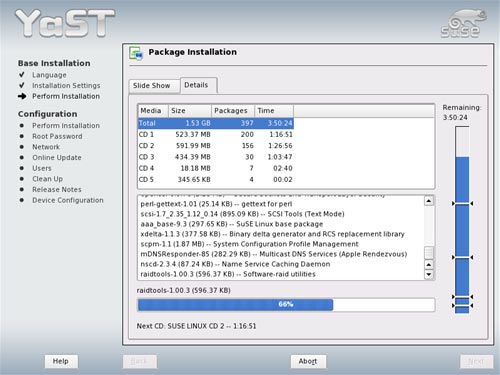Click the Device Configuration step
Screen dimensions: 500x375
[x=68, y=200]
